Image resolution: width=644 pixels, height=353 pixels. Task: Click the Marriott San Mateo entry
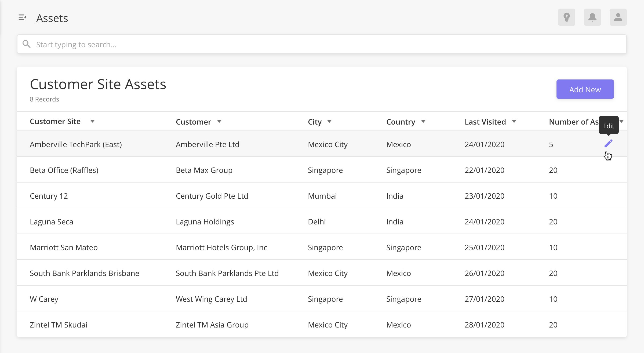click(x=64, y=248)
